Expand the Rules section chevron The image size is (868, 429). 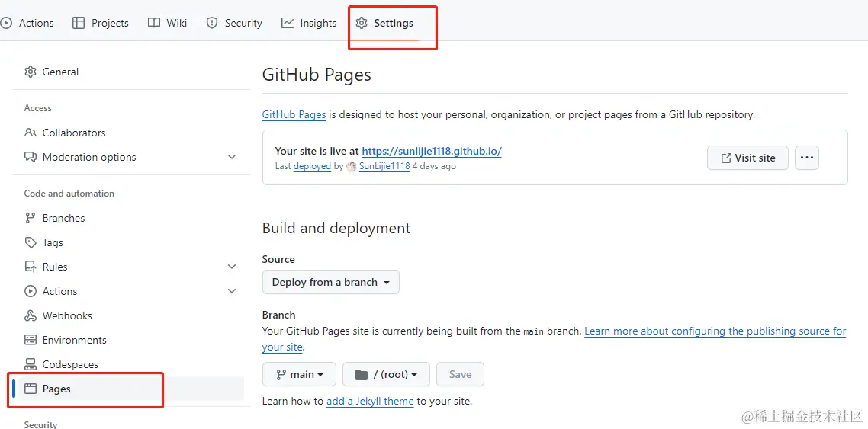pyautogui.click(x=232, y=267)
